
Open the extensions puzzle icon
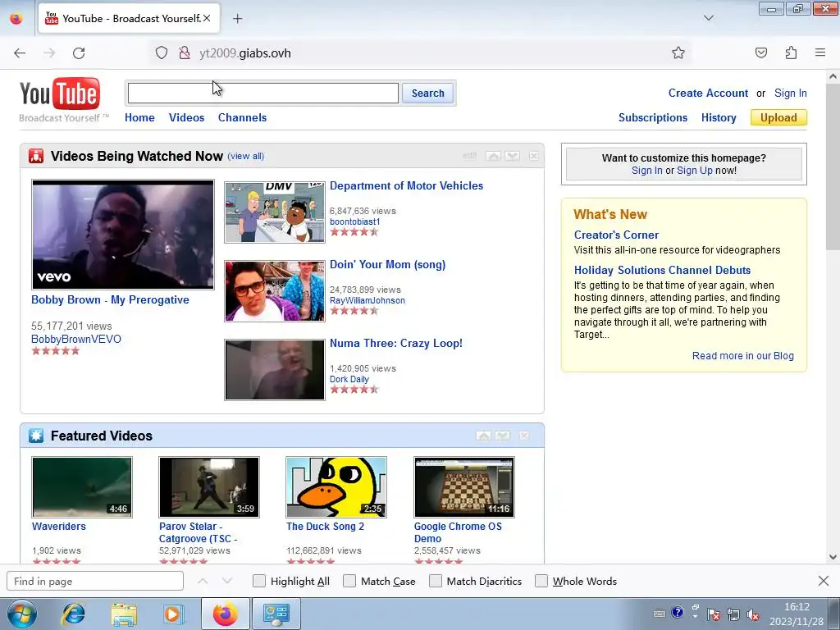(x=791, y=52)
